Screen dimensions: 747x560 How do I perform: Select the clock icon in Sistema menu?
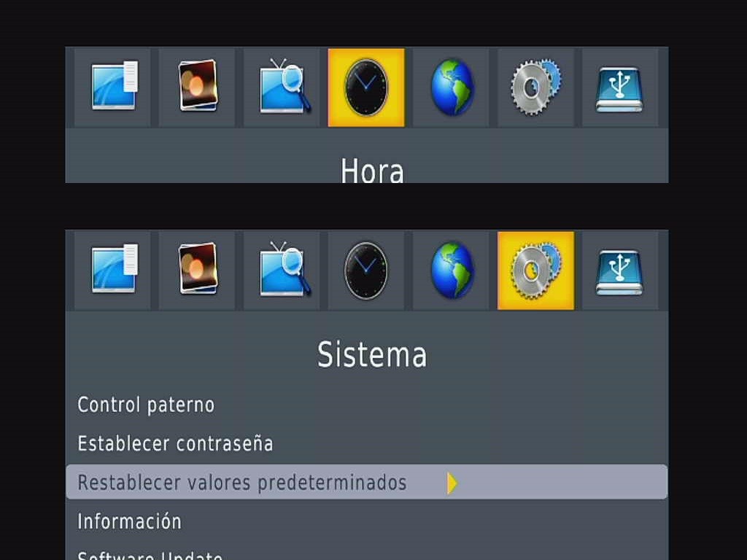(366, 271)
